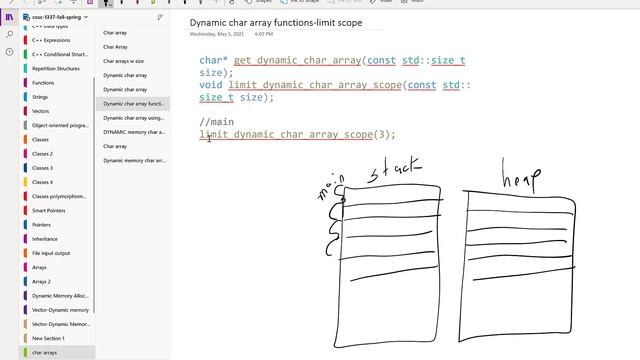640x360 pixels.
Task: Open the DYNAMIC memory char a... page
Action: [133, 132]
